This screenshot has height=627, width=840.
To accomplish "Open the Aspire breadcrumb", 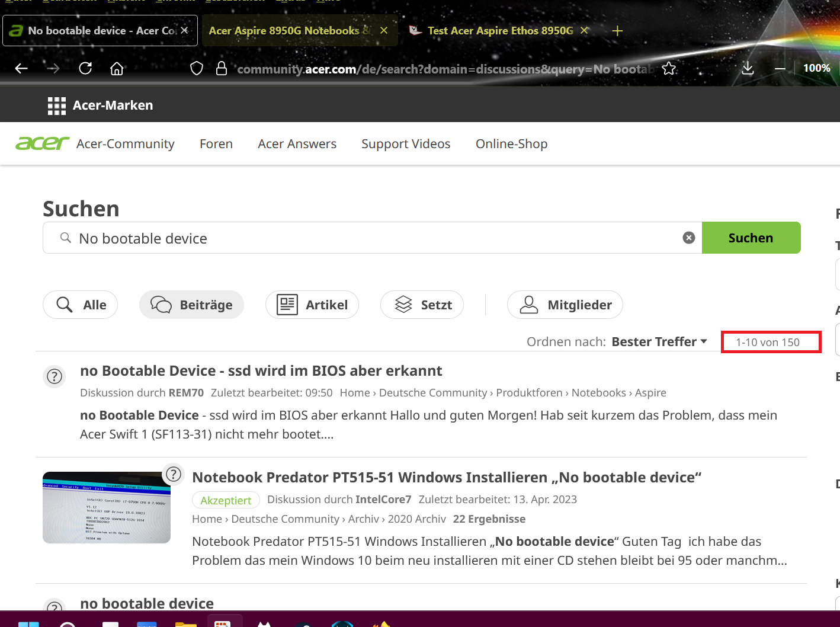I will tap(650, 393).
